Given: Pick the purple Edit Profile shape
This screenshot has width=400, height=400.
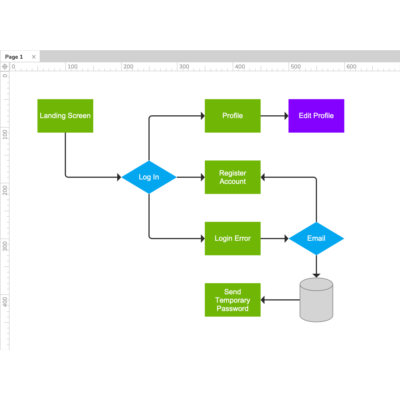Looking at the screenshot, I should pyautogui.click(x=316, y=116).
